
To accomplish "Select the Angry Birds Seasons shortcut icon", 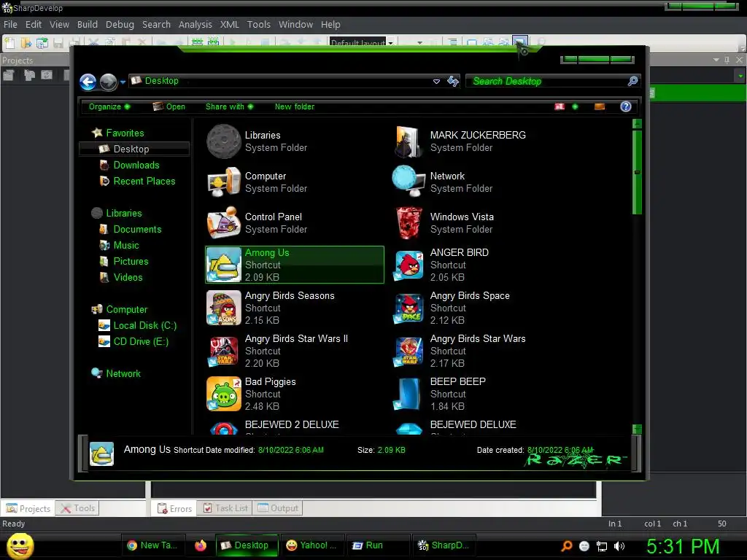I will pos(224,308).
